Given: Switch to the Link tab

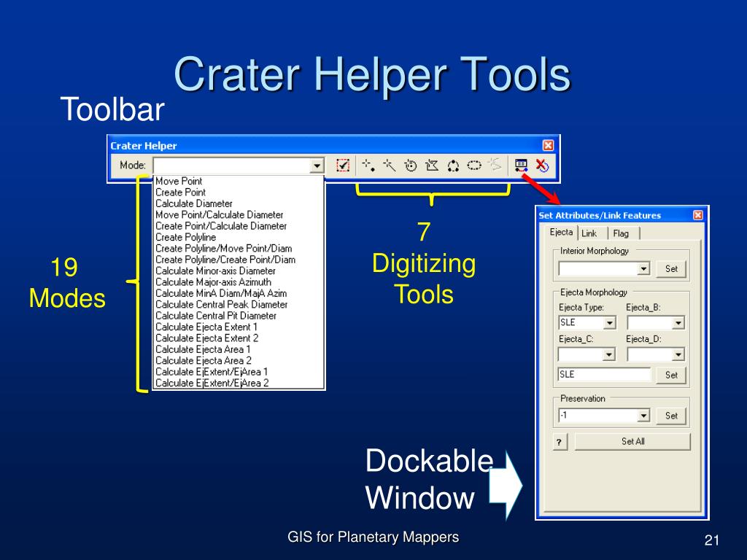Looking at the screenshot, I should tap(589, 233).
